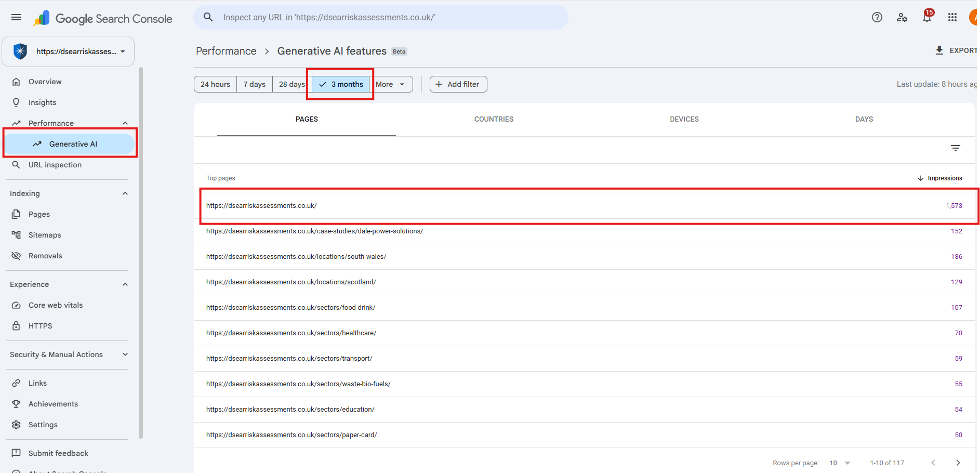Open the main hamburger menu
This screenshot has width=980, height=473.
[x=16, y=18]
